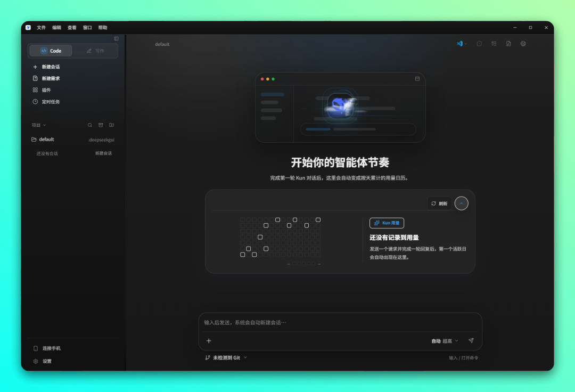Click the illustration window panel icon
The height and width of the screenshot is (392, 575).
click(x=417, y=79)
